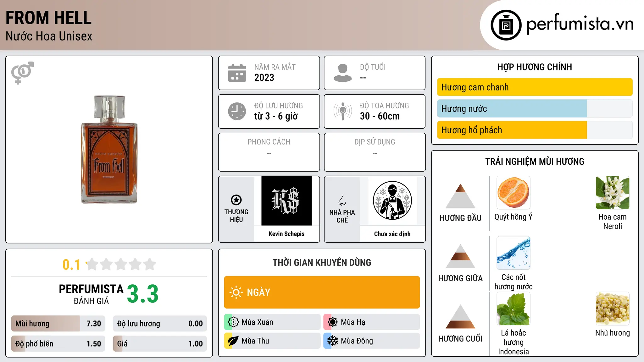Click the Hương nước accord bar

(x=535, y=109)
